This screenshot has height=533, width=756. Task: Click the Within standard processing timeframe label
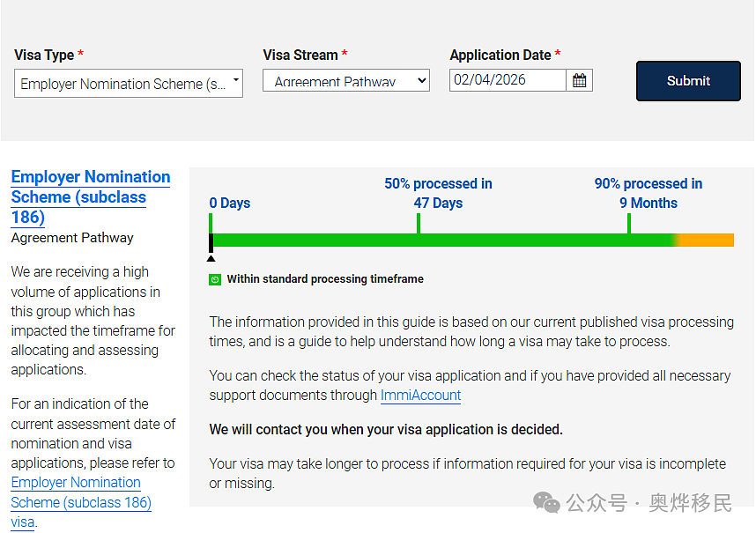point(325,279)
